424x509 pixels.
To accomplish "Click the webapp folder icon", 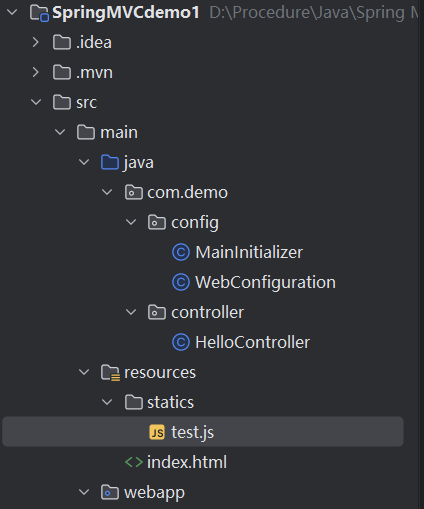I will 110,492.
